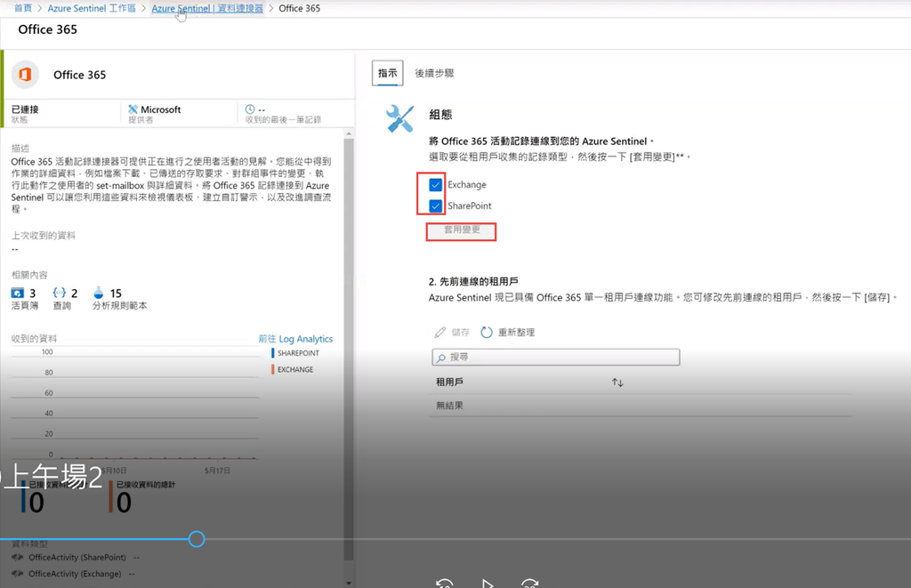Click the SHAREPOINT legend label
The image size is (911, 588).
pos(299,353)
